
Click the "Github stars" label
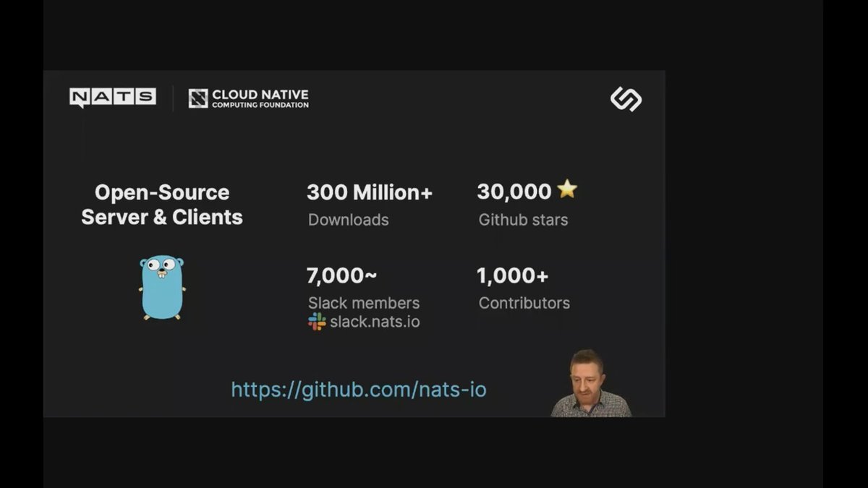pos(524,220)
